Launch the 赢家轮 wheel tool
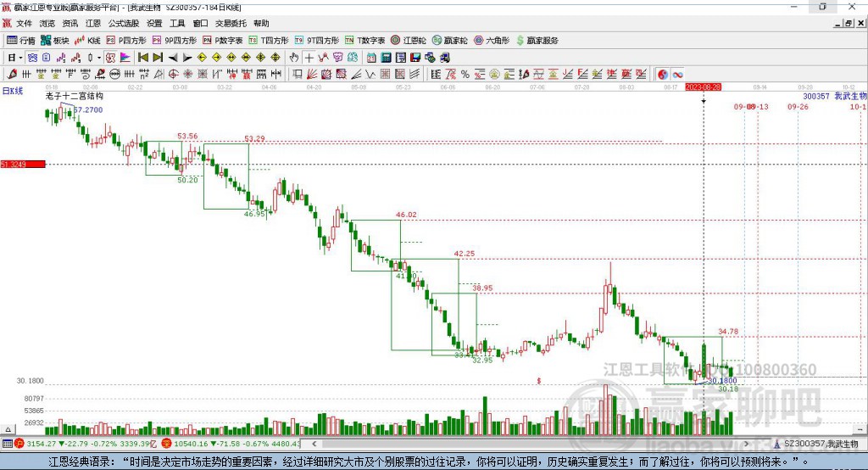Viewport: 868px width, 470px height. point(449,41)
